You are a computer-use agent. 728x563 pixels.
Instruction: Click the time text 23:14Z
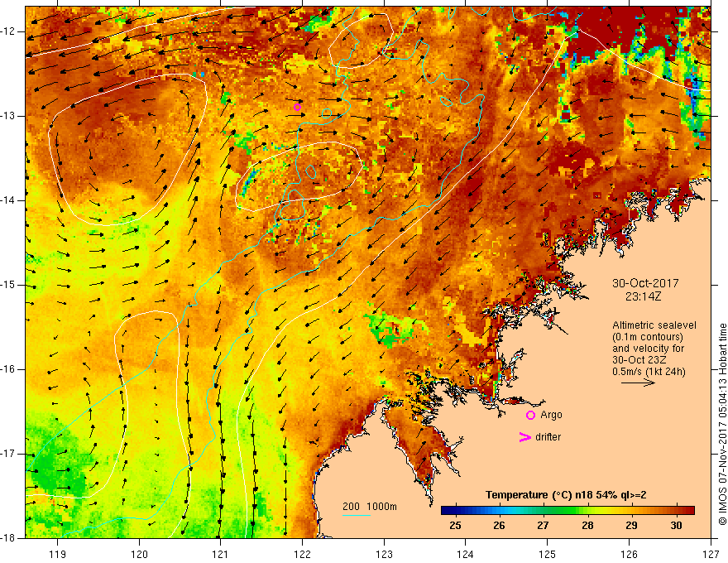[643, 296]
